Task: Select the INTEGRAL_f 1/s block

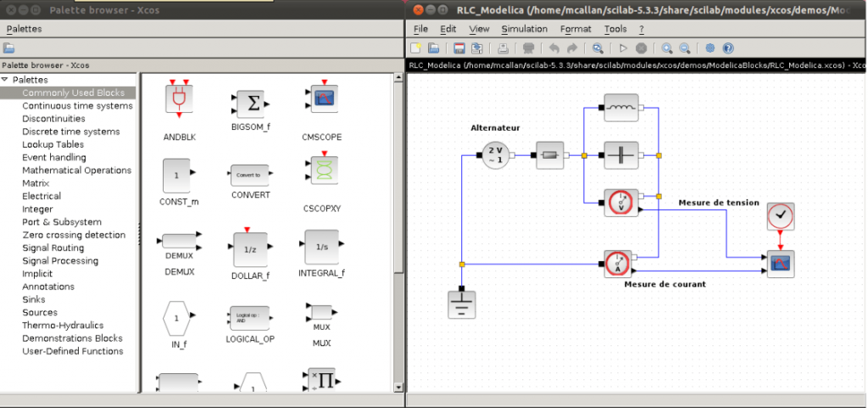Action: (x=321, y=247)
